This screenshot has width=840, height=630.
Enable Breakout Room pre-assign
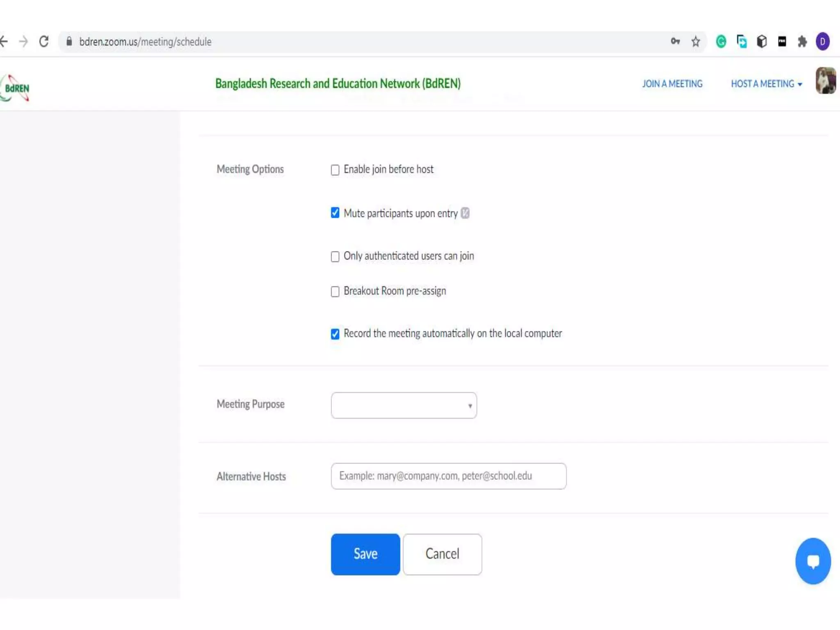[335, 292]
